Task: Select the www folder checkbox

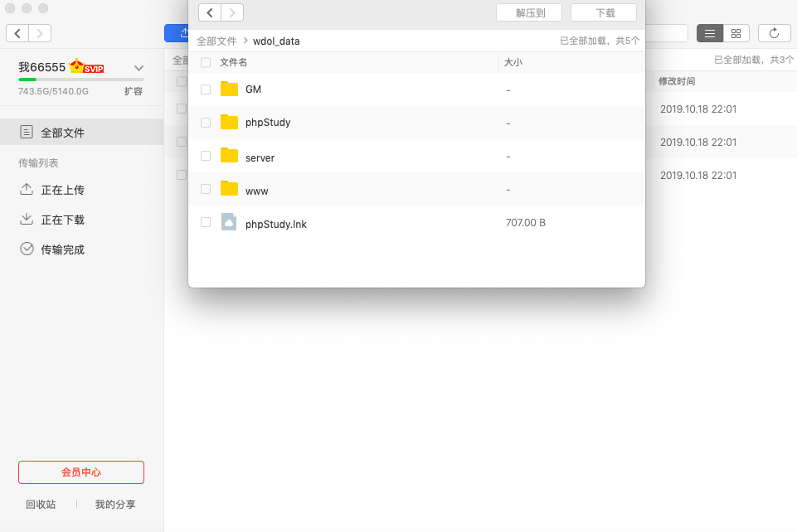Action: pyautogui.click(x=206, y=189)
